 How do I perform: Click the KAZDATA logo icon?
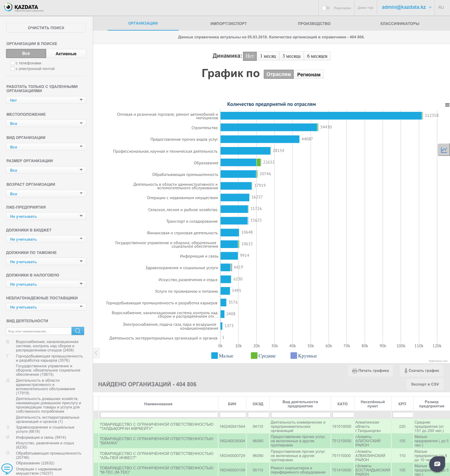click(8, 7)
